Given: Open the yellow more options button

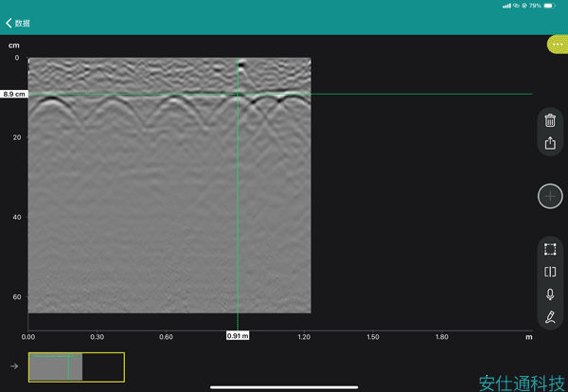Looking at the screenshot, I should 558,45.
